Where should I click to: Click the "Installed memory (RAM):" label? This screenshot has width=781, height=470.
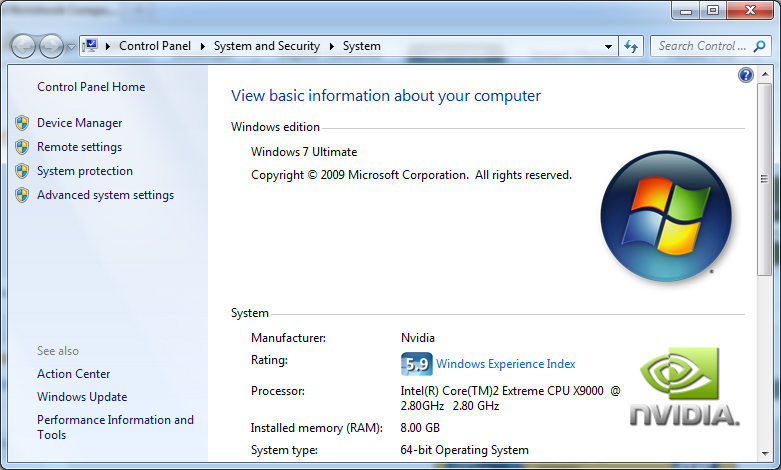316,428
